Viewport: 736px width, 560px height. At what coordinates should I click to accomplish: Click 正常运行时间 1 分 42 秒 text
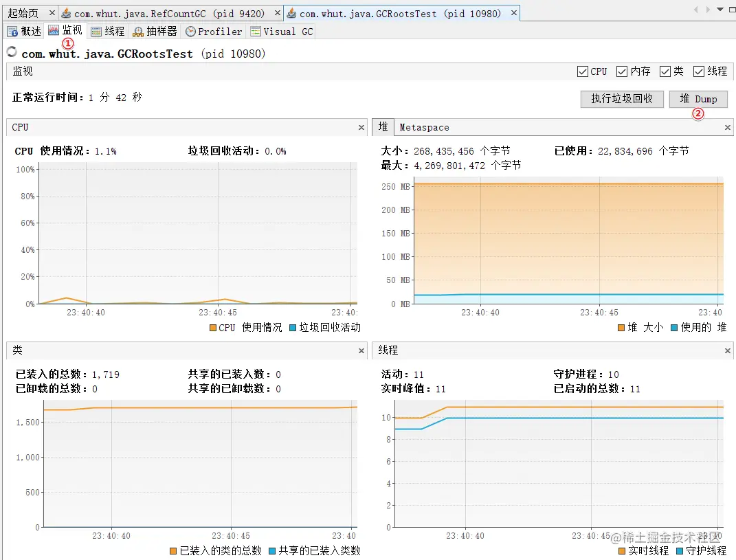[78, 97]
